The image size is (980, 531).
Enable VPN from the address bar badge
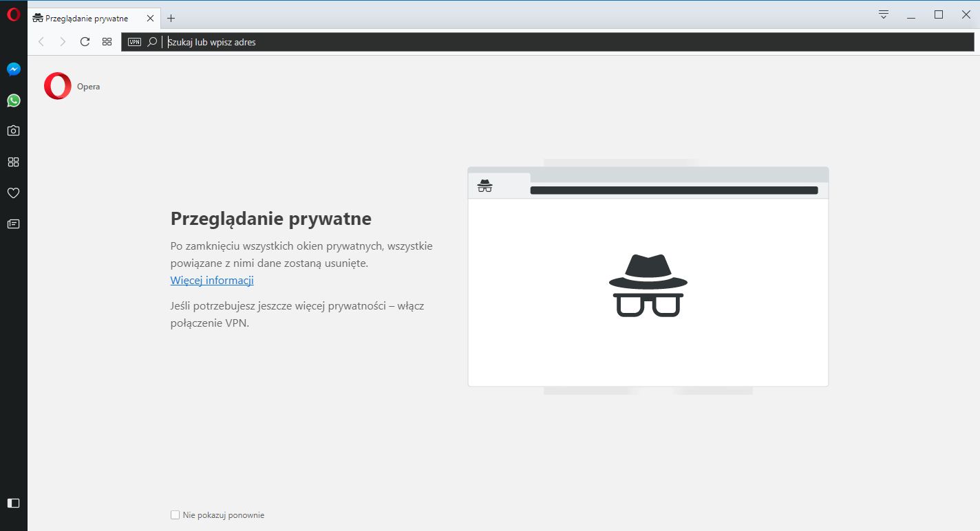coord(134,42)
